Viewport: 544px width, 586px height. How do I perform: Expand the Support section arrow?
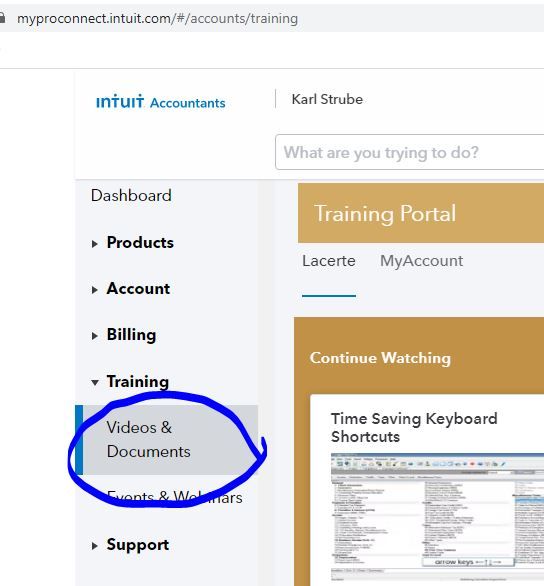tap(95, 546)
